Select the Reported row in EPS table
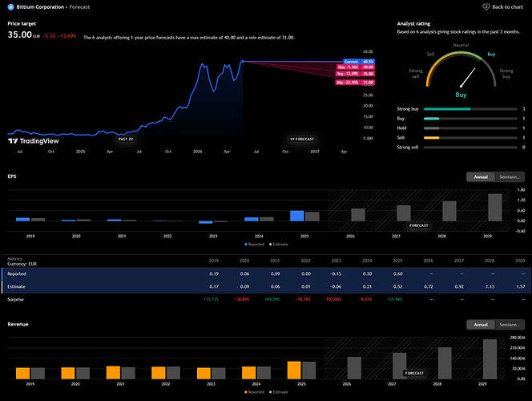532x401 pixels. [x=266, y=274]
